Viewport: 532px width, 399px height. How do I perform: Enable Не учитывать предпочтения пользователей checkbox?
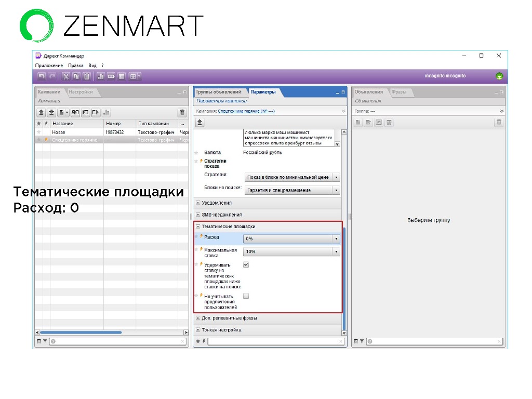[246, 296]
